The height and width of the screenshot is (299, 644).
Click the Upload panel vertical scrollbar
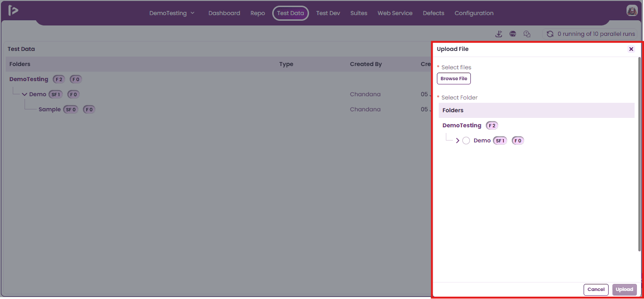tap(640, 155)
